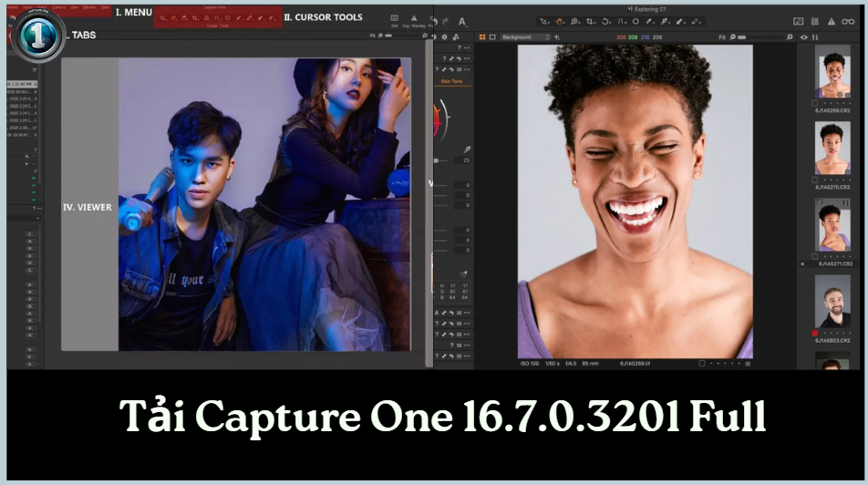
Task: Toggle the multi-view grid viewer mode
Action: tap(481, 37)
